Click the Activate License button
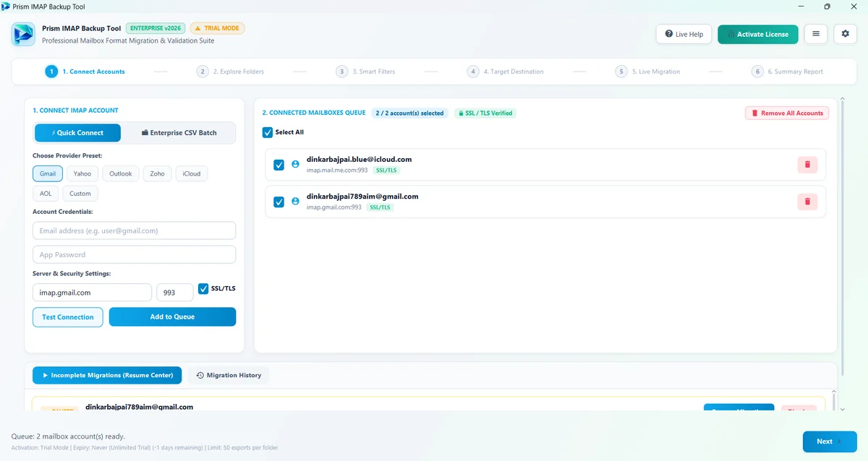 pyautogui.click(x=758, y=34)
